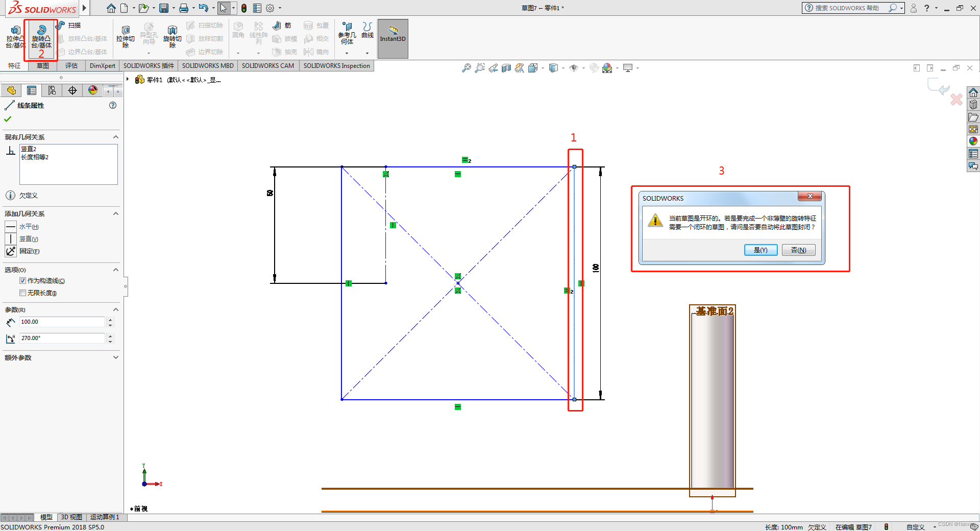980x531 pixels.
Task: Switch to the SOLIDWORKS Inspection tab
Action: (x=337, y=66)
